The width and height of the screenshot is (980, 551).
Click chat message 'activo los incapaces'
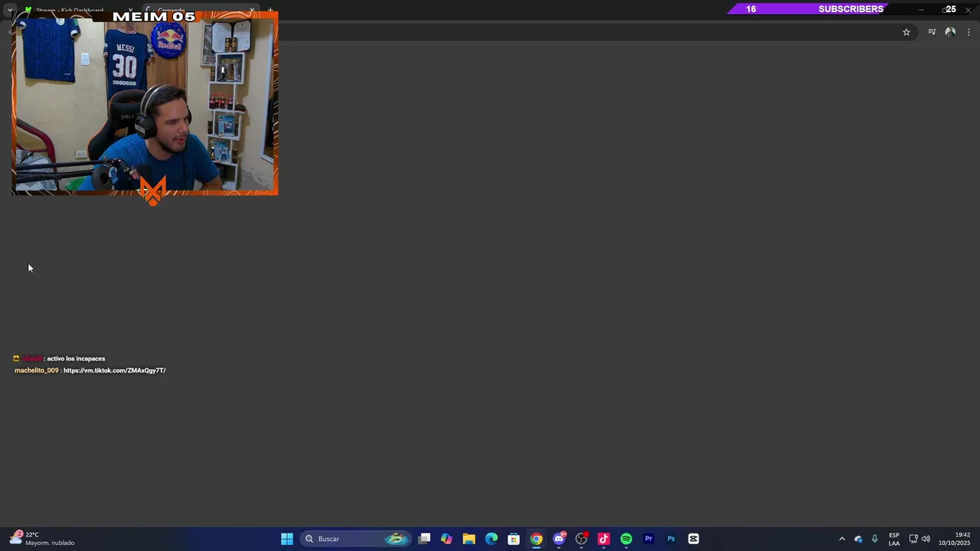coord(76,359)
